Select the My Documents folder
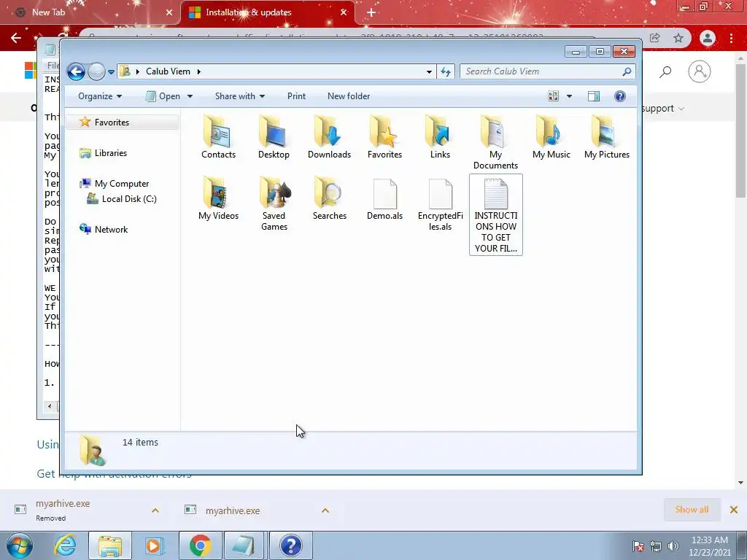This screenshot has height=560, width=747. pos(495,142)
